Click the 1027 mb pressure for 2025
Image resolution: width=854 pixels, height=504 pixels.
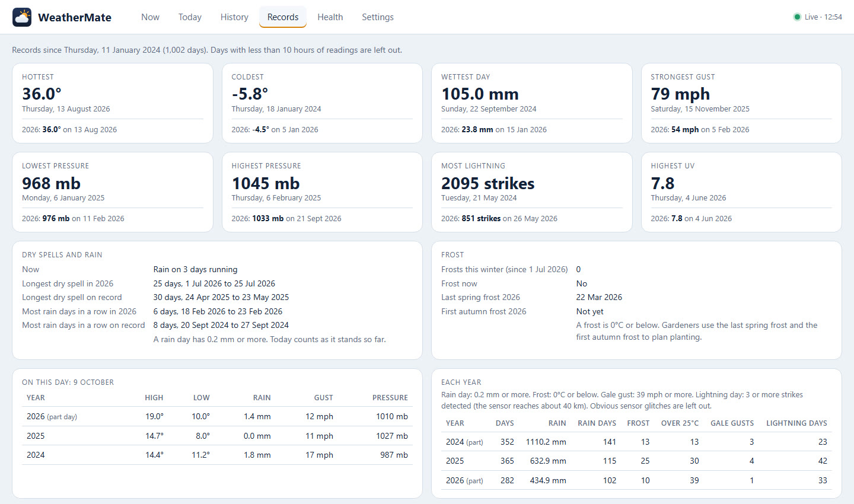pos(392,436)
